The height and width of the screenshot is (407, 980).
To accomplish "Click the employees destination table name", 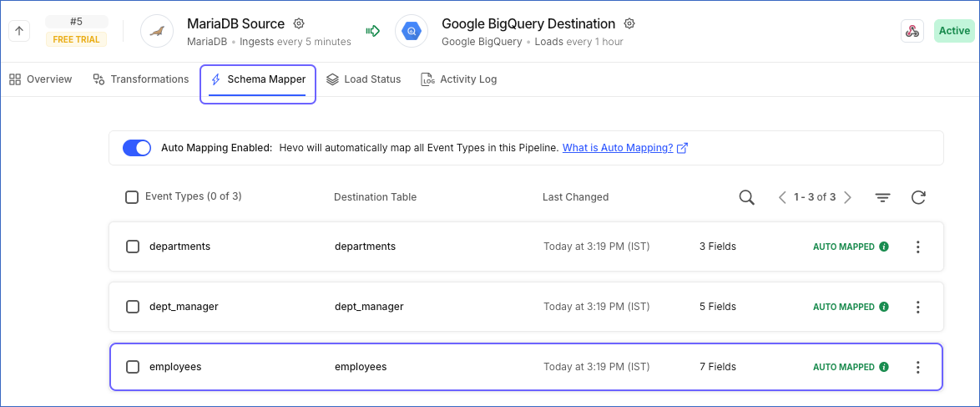I will click(x=361, y=367).
